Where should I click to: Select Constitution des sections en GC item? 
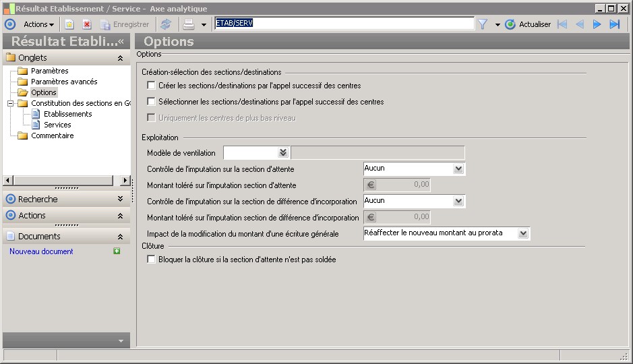81,103
